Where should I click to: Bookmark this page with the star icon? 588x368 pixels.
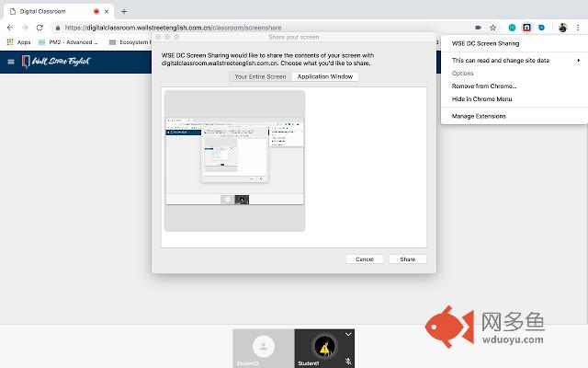coord(492,28)
